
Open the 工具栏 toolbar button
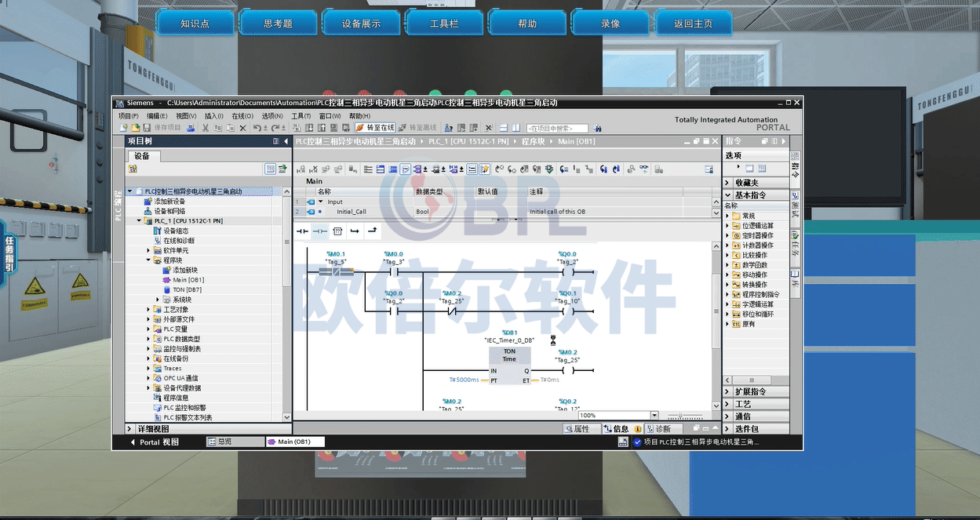pos(444,24)
